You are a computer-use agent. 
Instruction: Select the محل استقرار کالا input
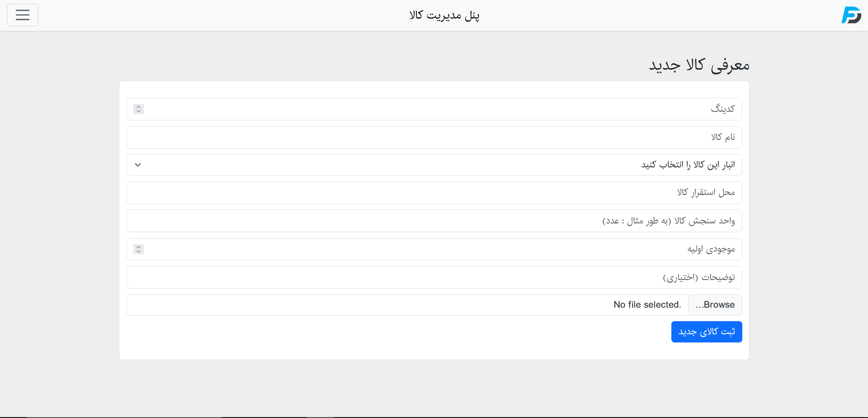tap(434, 193)
